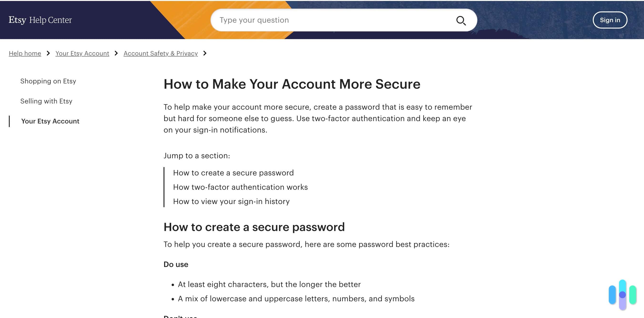Select Your Etsy Account sidebar item
Screen dimensions: 644x318
50,121
